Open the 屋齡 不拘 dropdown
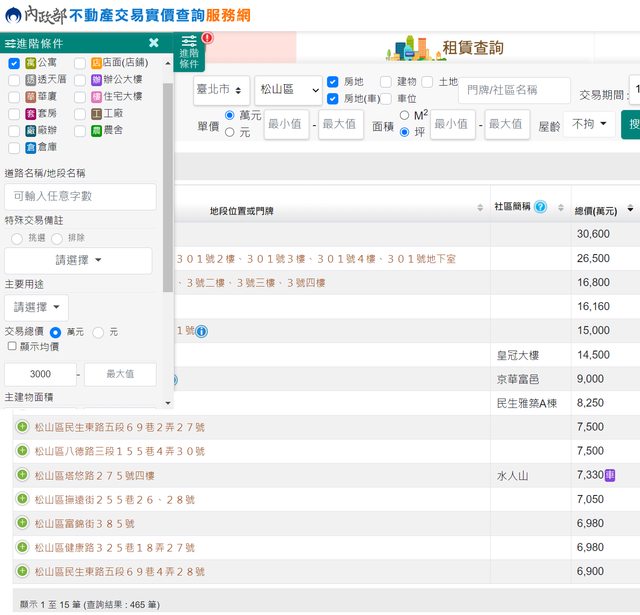Screen dimensions: 640x615 pyautogui.click(x=588, y=124)
